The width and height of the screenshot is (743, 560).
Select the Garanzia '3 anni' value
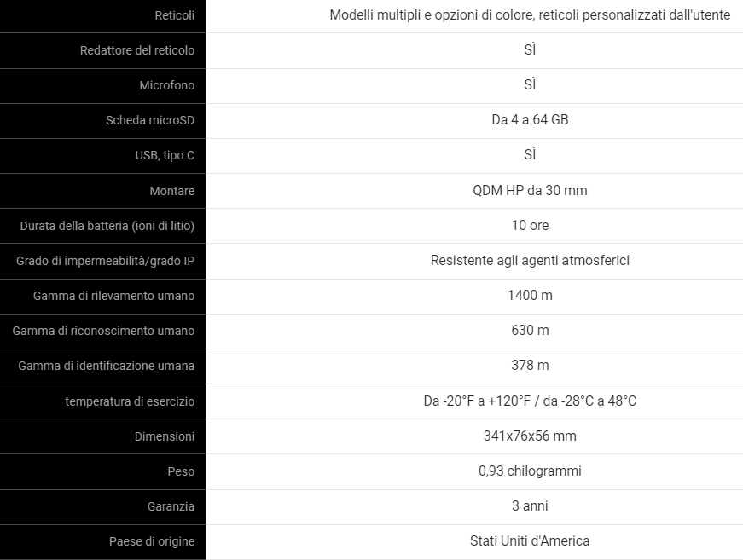tap(530, 506)
